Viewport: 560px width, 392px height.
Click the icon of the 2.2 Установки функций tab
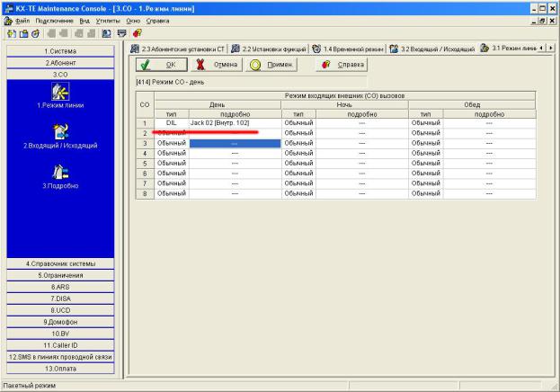coord(236,49)
